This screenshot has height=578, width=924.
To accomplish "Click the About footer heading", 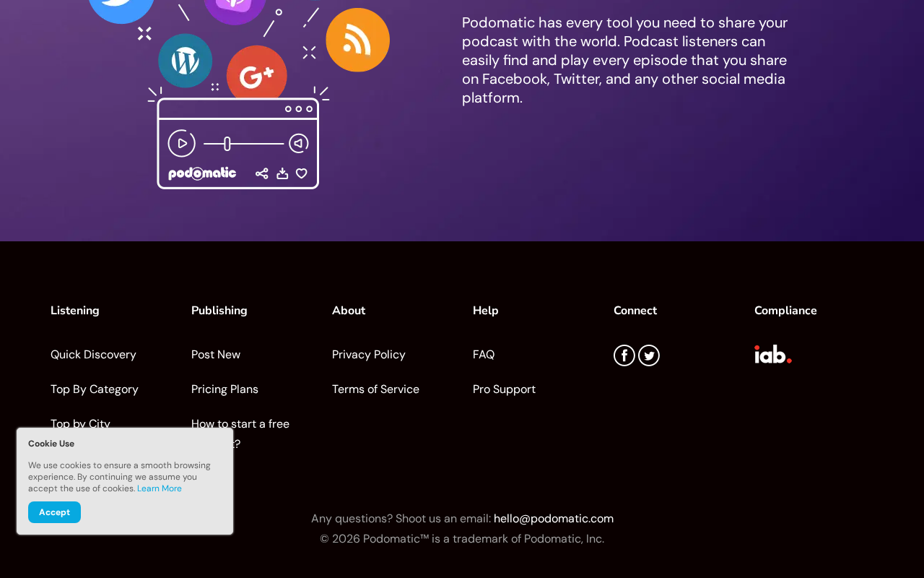I will coord(349,311).
